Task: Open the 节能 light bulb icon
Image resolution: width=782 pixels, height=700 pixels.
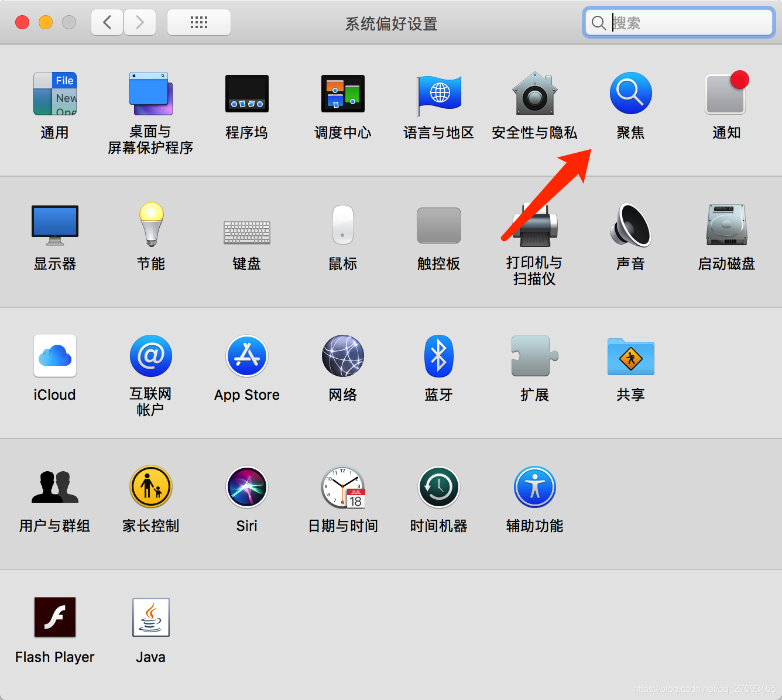Action: pyautogui.click(x=151, y=225)
